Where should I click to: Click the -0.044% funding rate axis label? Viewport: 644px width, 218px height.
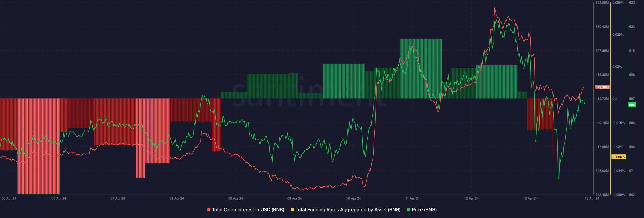click(619, 171)
